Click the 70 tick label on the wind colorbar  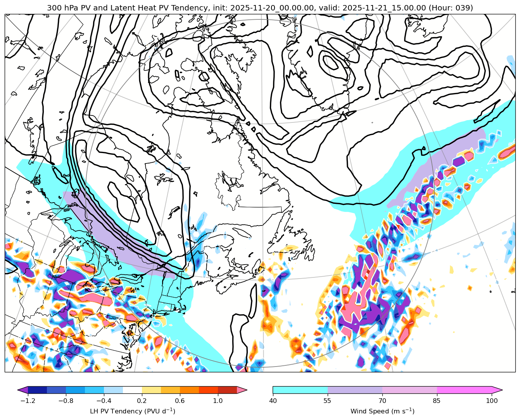382,401
